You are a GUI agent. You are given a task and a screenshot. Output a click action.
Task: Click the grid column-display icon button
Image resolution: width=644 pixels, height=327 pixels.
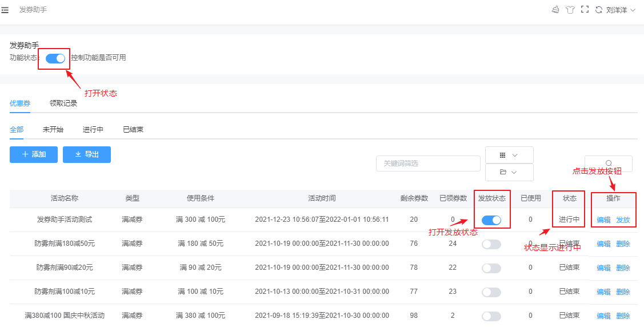pos(509,155)
